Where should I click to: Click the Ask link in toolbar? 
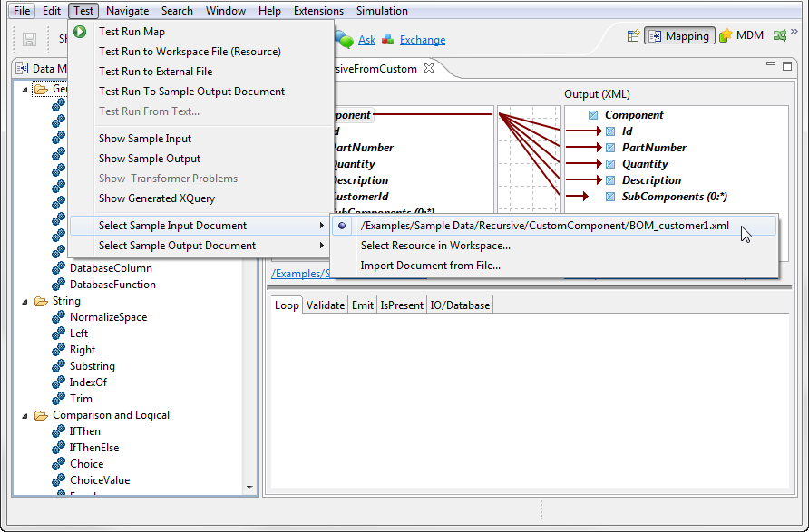pyautogui.click(x=366, y=40)
